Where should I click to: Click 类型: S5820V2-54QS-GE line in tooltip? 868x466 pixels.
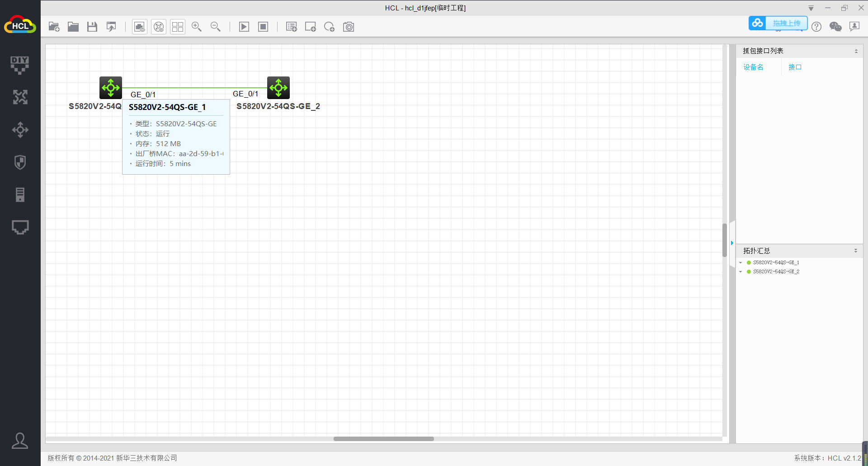coord(176,124)
